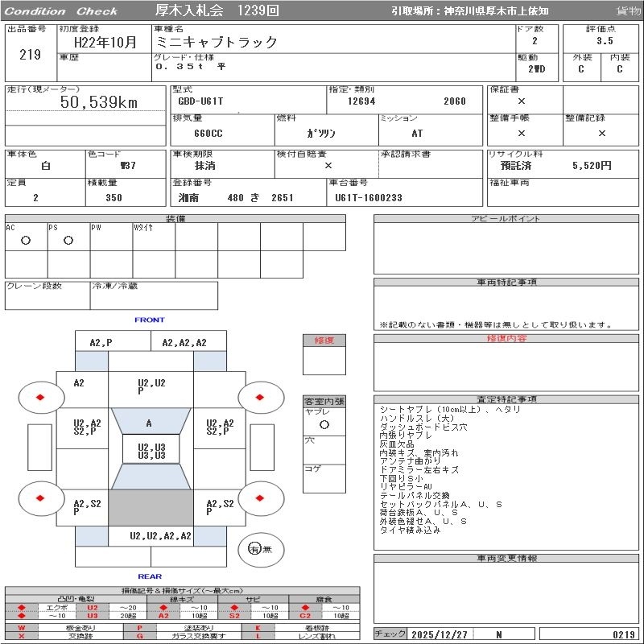
Task: Click the red 修復 repair header
Action: pyautogui.click(x=324, y=341)
